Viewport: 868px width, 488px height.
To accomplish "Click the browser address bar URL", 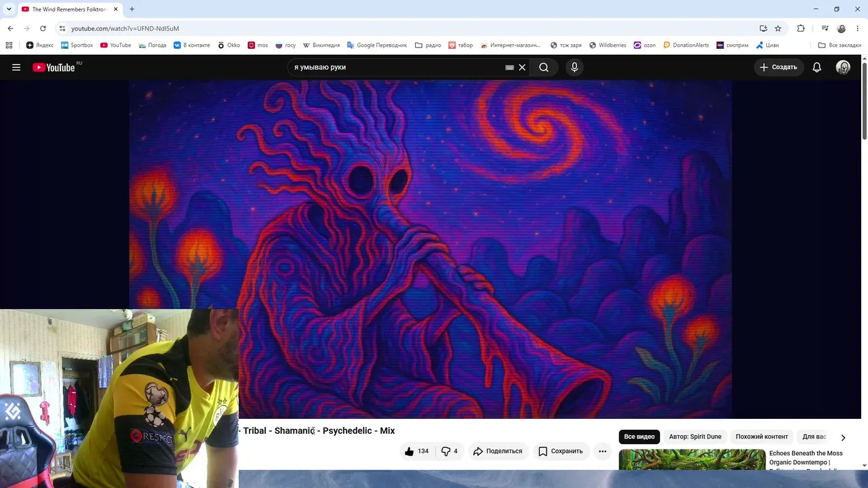I will 125,28.
